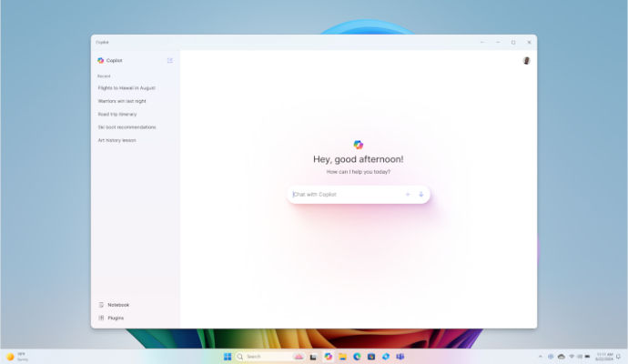Open Microsoft Teams from the taskbar

400,357
